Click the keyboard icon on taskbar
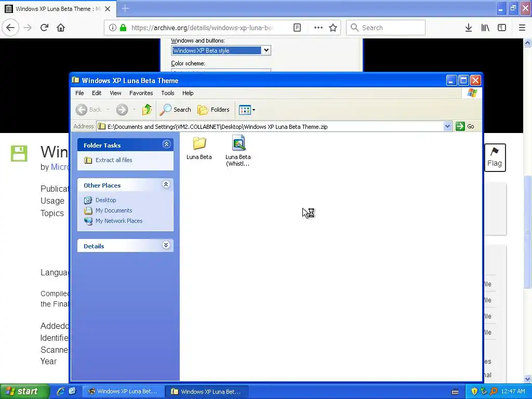Viewport: 532px width, 399px height. coord(455,392)
